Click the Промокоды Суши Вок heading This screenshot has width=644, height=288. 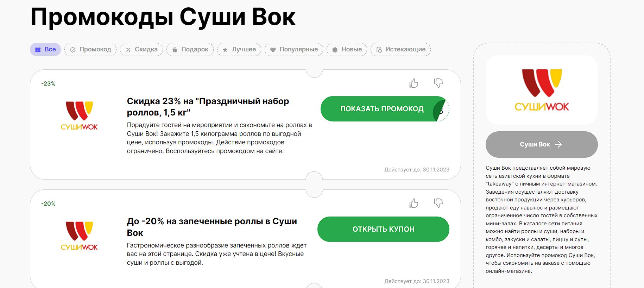point(163,17)
